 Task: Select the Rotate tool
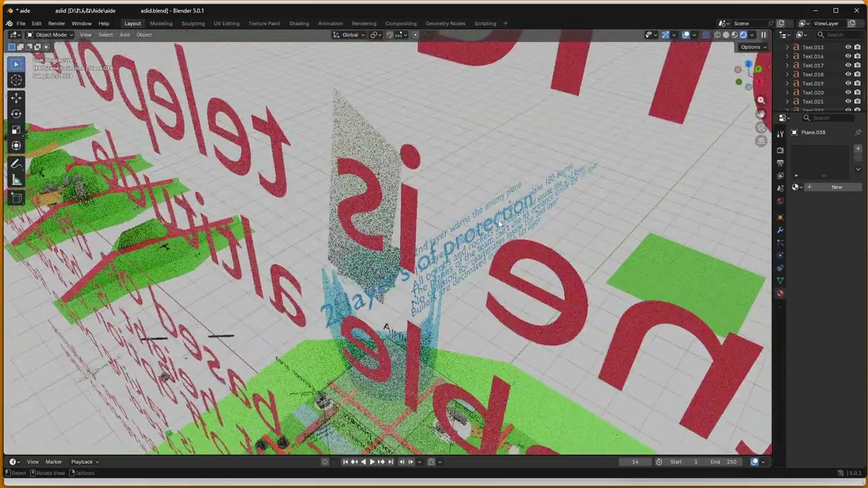[x=16, y=114]
